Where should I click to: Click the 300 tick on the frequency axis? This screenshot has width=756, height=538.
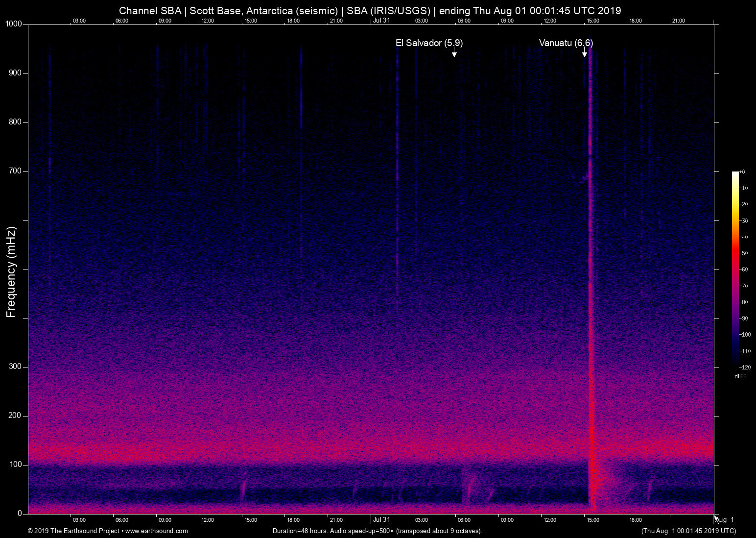click(x=15, y=367)
